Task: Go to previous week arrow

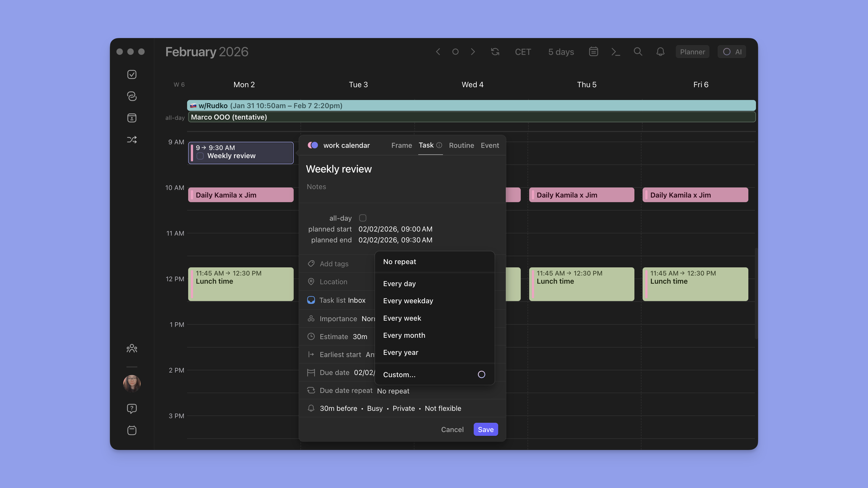Action: [x=438, y=52]
